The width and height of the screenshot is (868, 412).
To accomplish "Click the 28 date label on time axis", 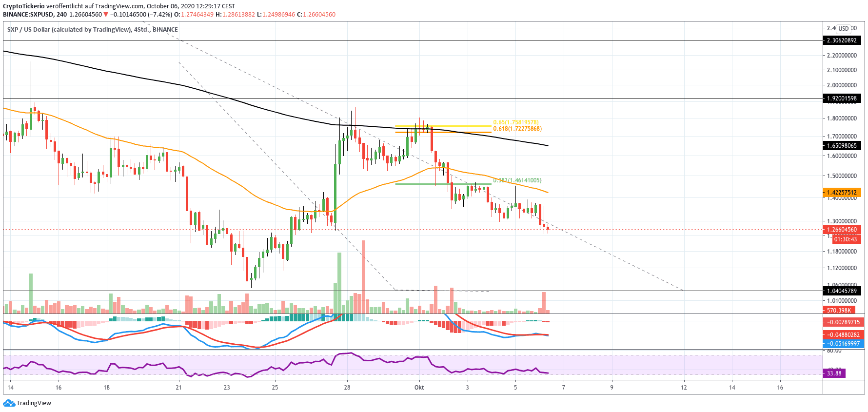I will [347, 388].
